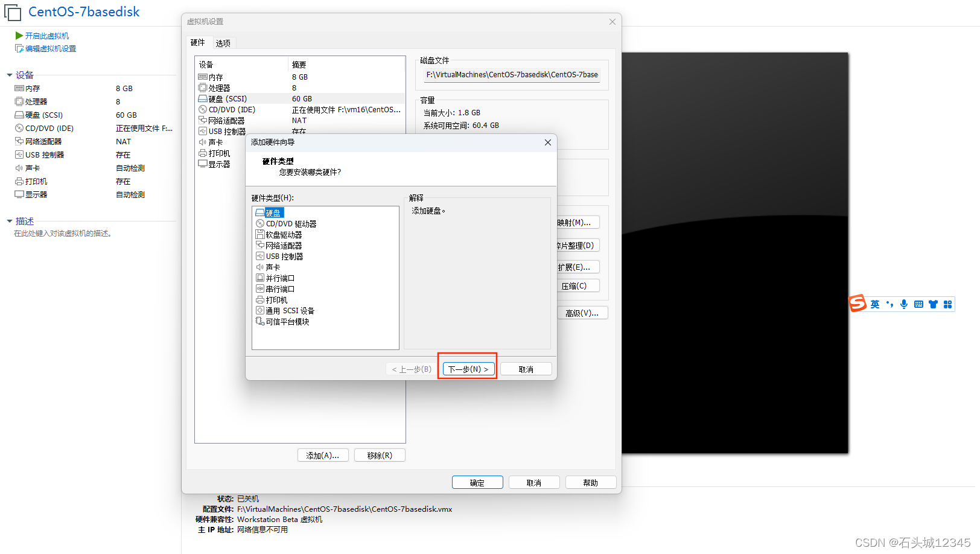Click 取消 button in settings dialog bottom
The image size is (980, 554).
(x=534, y=482)
